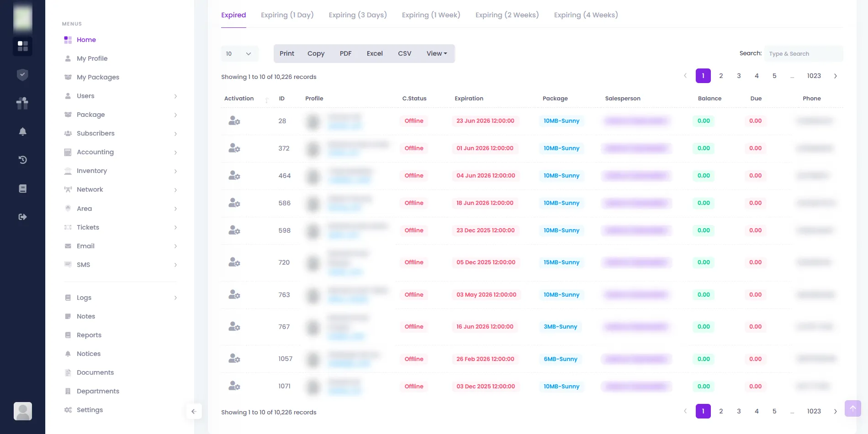Open the history clock icon in dark rail
The height and width of the screenshot is (434, 868).
pyautogui.click(x=22, y=160)
